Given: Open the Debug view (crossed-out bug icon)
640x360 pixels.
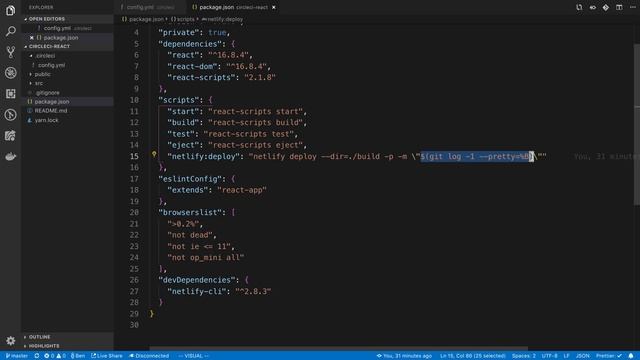Looking at the screenshot, I should [11, 73].
